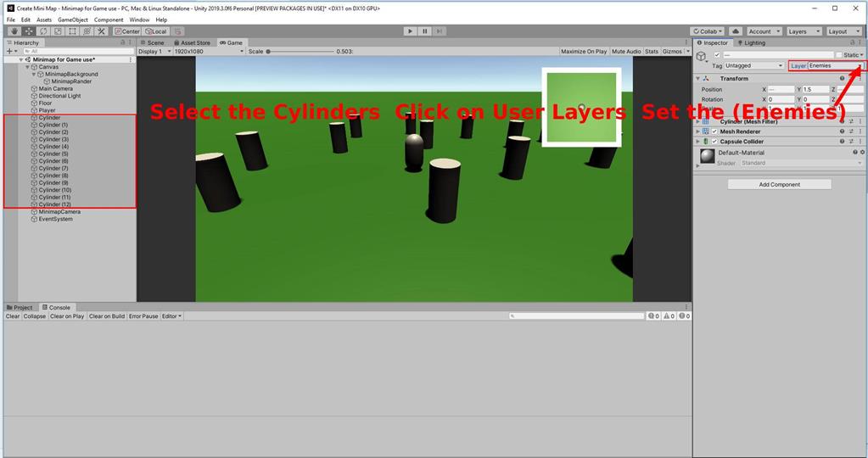Viewport: 868px width, 458px height.
Task: Open the Window menu
Action: [x=139, y=20]
